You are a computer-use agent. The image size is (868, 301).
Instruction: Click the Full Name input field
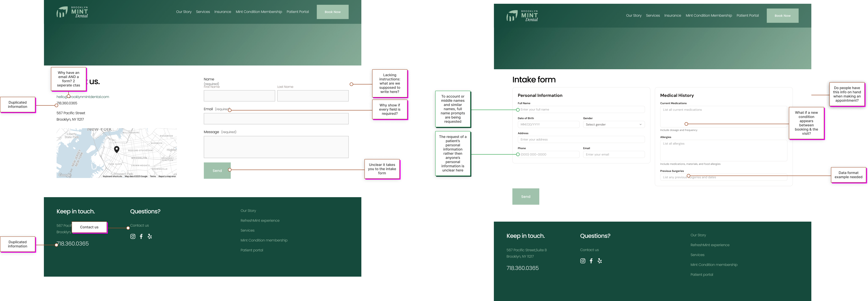click(x=581, y=110)
